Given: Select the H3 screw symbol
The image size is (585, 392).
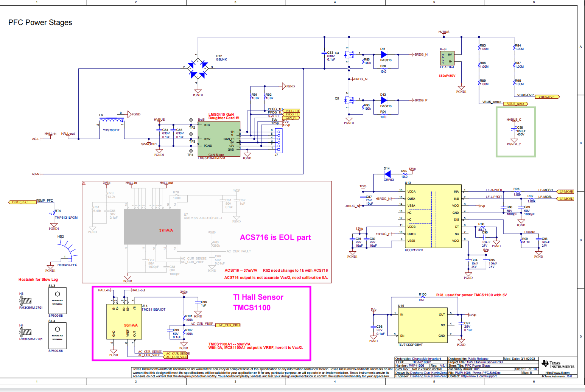Looking at the screenshot, I should (x=25, y=301).
